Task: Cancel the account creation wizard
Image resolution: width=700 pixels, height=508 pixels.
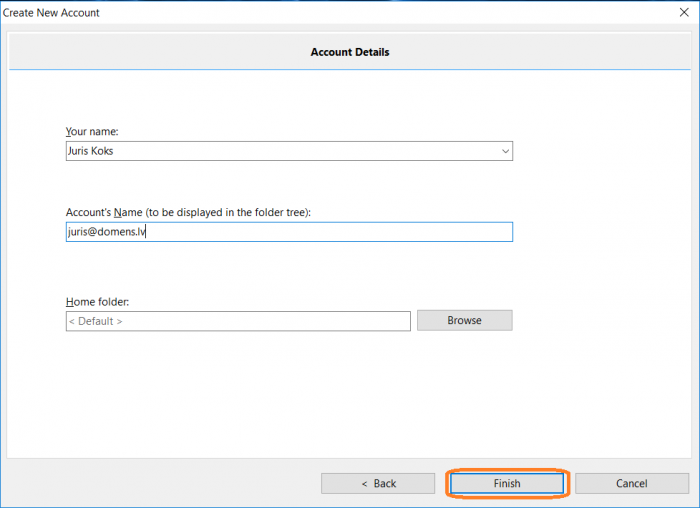Action: [x=632, y=483]
